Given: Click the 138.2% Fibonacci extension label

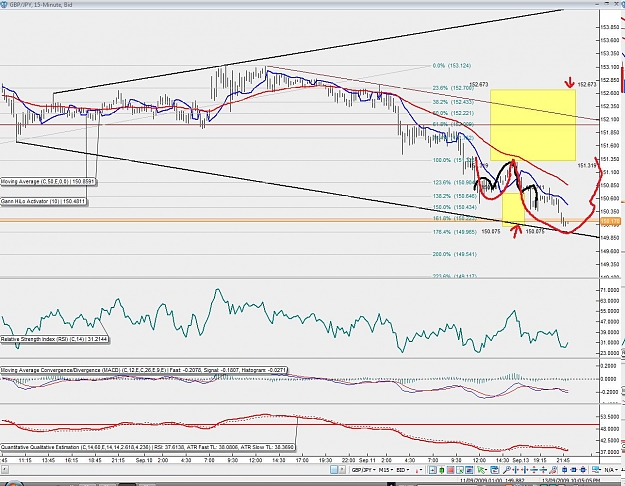Looking at the screenshot, I should click(454, 196).
